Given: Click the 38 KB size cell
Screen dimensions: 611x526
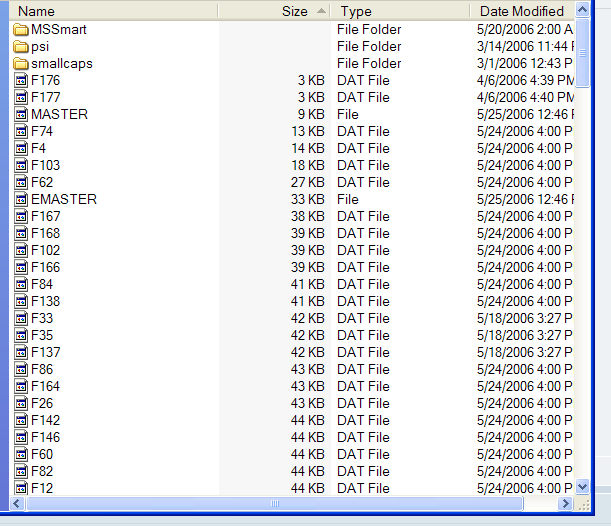Looking at the screenshot, I should pyautogui.click(x=308, y=217).
